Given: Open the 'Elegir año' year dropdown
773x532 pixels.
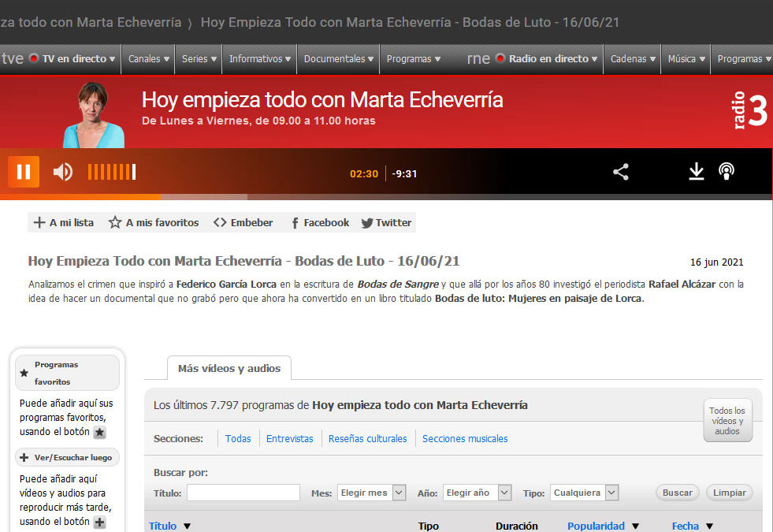Looking at the screenshot, I should pos(477,493).
